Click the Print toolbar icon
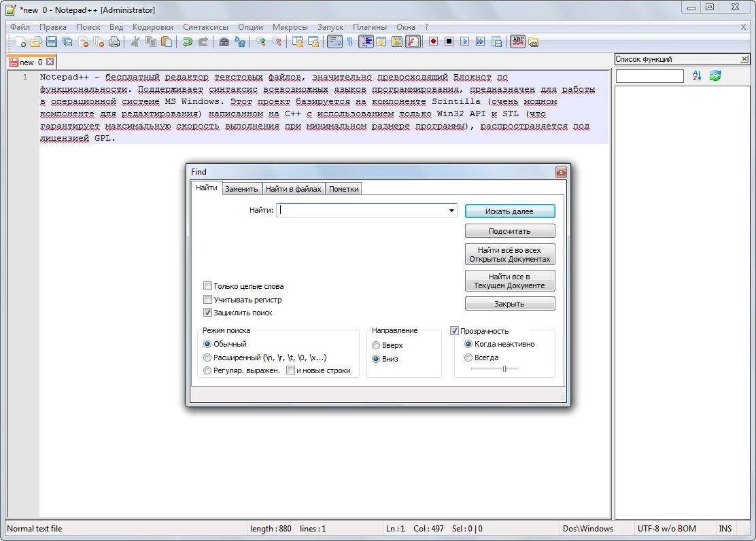 coord(114,42)
